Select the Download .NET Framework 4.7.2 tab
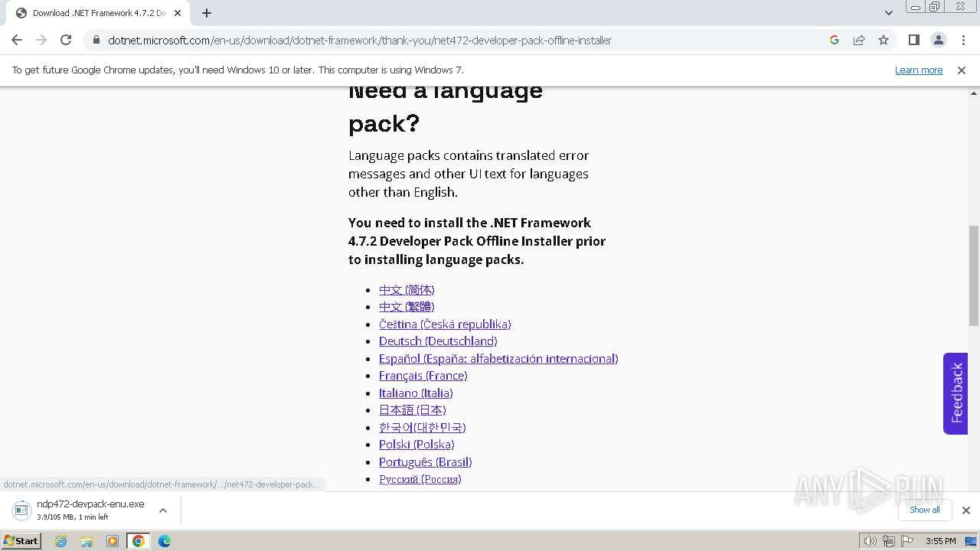The height and width of the screenshot is (551, 980). click(97, 13)
